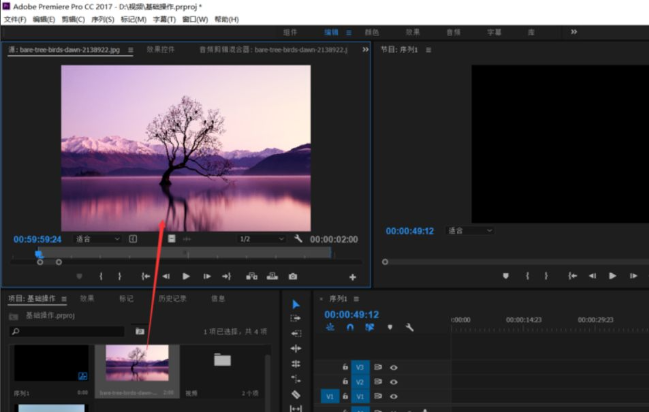Image resolution: width=649 pixels, height=412 pixels.
Task: Play the Source monitor clip
Action: [186, 276]
